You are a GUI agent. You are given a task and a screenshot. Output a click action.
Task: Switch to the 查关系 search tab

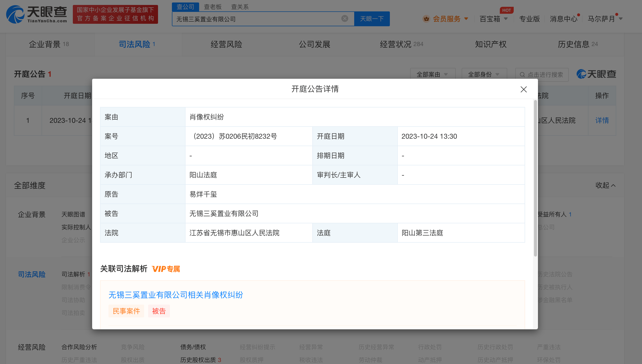coord(240,7)
